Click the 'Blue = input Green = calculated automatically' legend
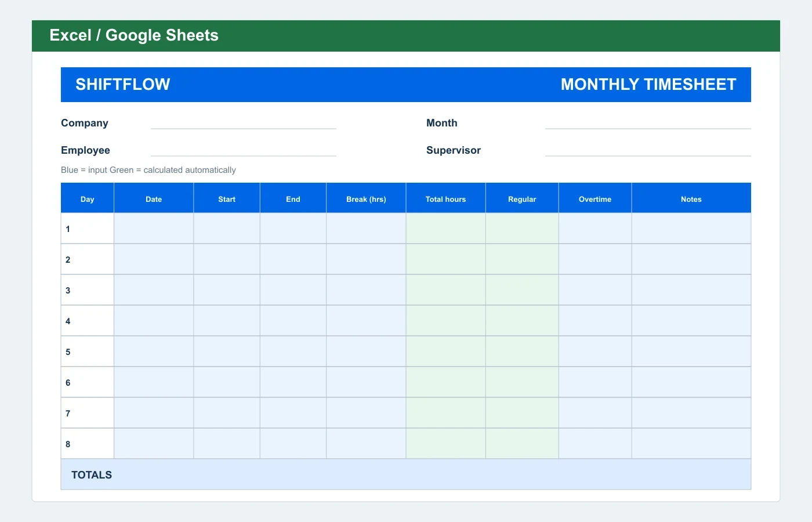 coord(148,170)
